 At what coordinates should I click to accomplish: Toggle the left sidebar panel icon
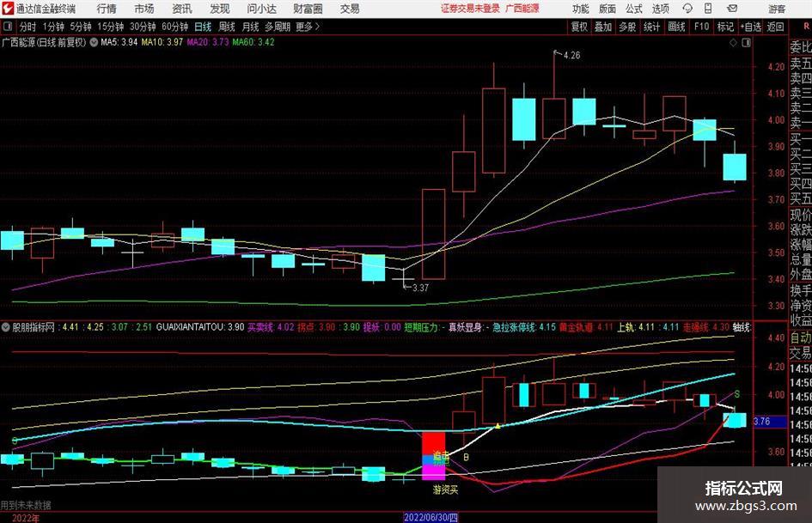tap(7, 27)
